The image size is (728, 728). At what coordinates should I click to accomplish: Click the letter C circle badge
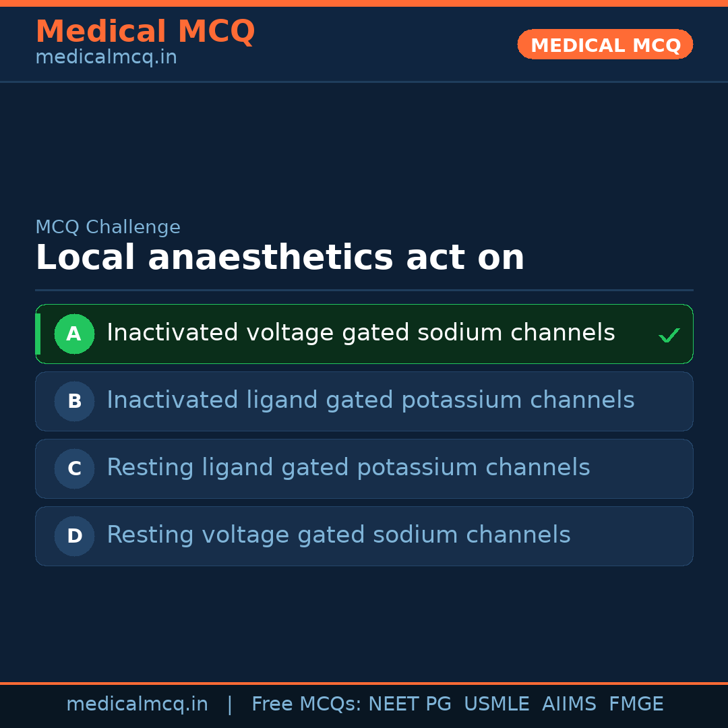tap(74, 468)
